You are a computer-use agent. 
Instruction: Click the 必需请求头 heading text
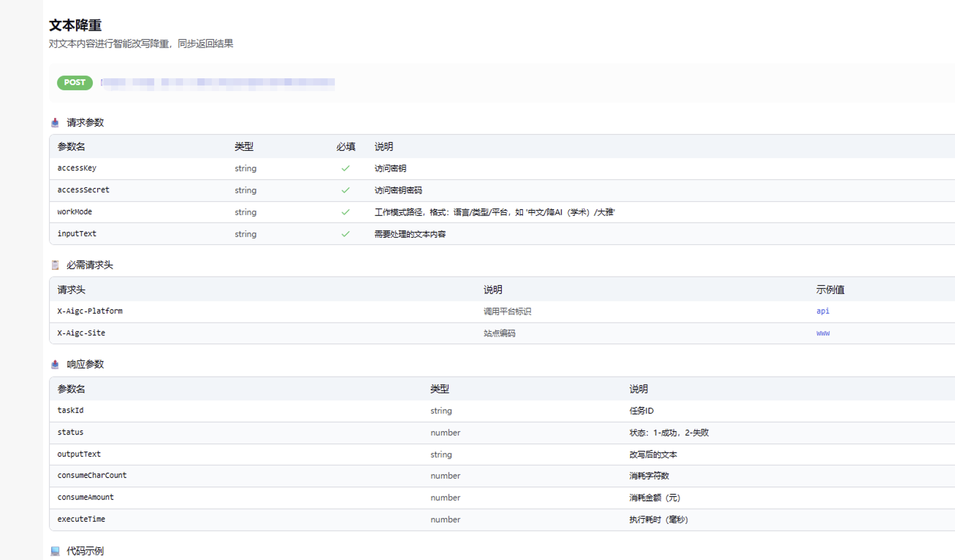pyautogui.click(x=90, y=265)
